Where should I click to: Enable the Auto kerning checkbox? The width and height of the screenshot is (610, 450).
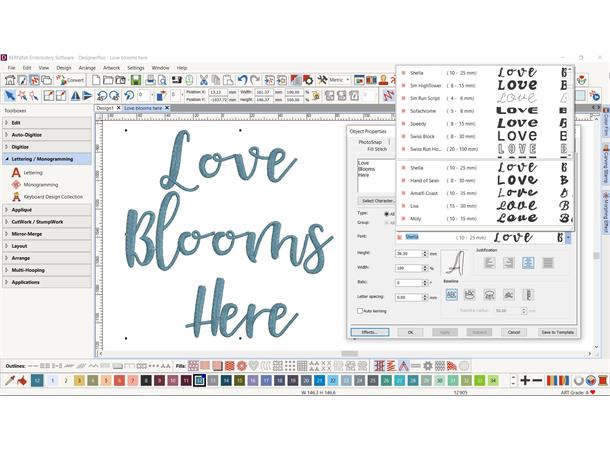(x=362, y=311)
